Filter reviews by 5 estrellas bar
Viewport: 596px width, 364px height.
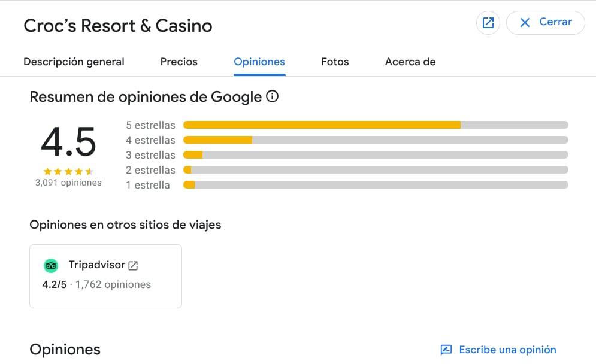(x=376, y=125)
